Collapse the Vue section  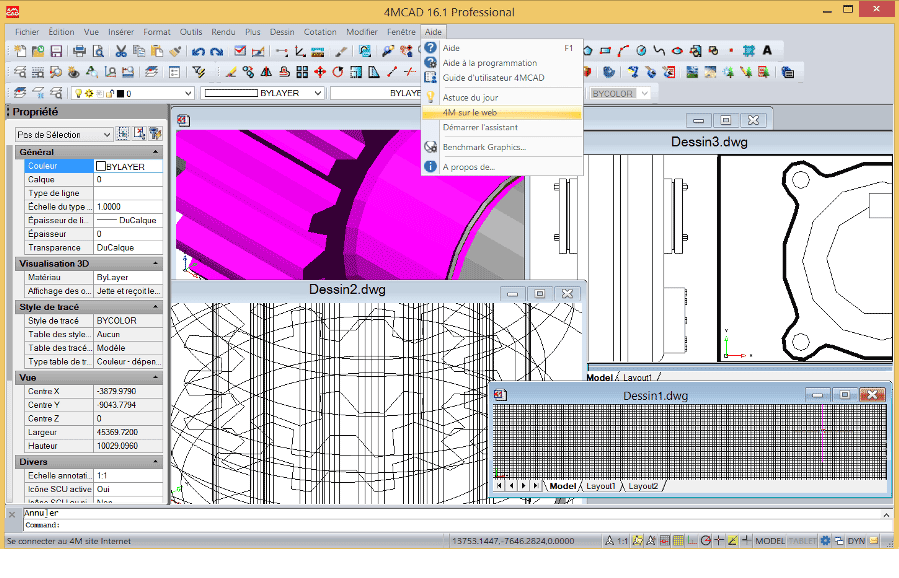click(x=155, y=377)
